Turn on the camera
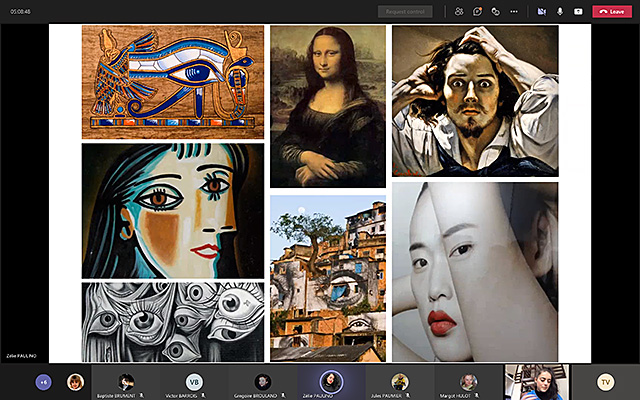The image size is (640, 400). tap(542, 11)
